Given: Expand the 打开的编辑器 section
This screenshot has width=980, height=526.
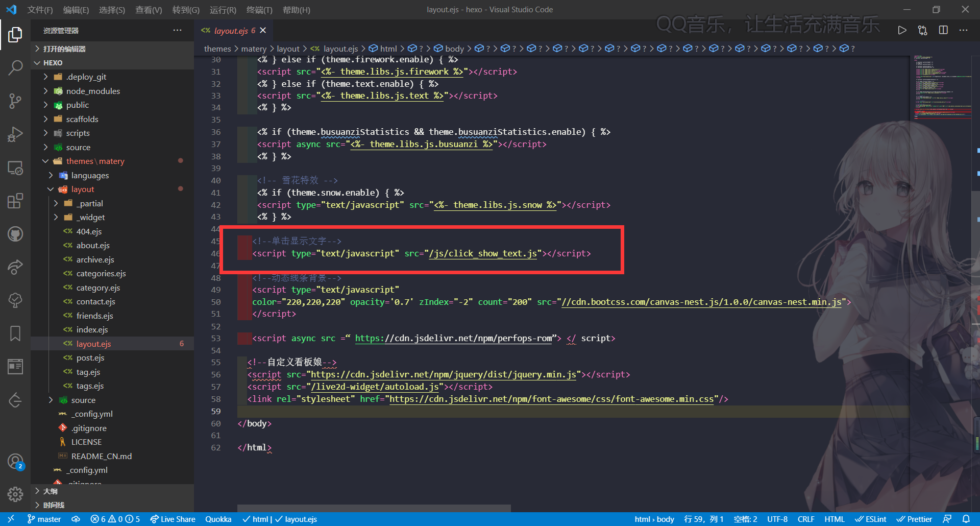Looking at the screenshot, I should (x=112, y=49).
